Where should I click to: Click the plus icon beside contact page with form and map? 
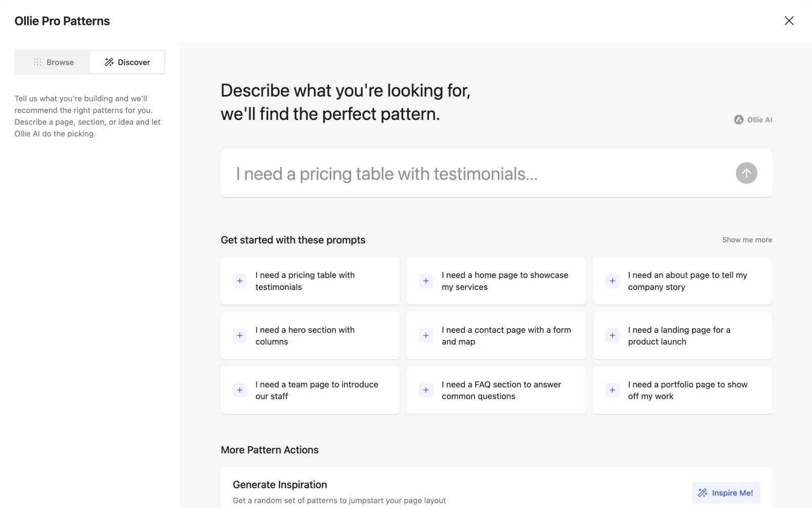click(x=426, y=335)
